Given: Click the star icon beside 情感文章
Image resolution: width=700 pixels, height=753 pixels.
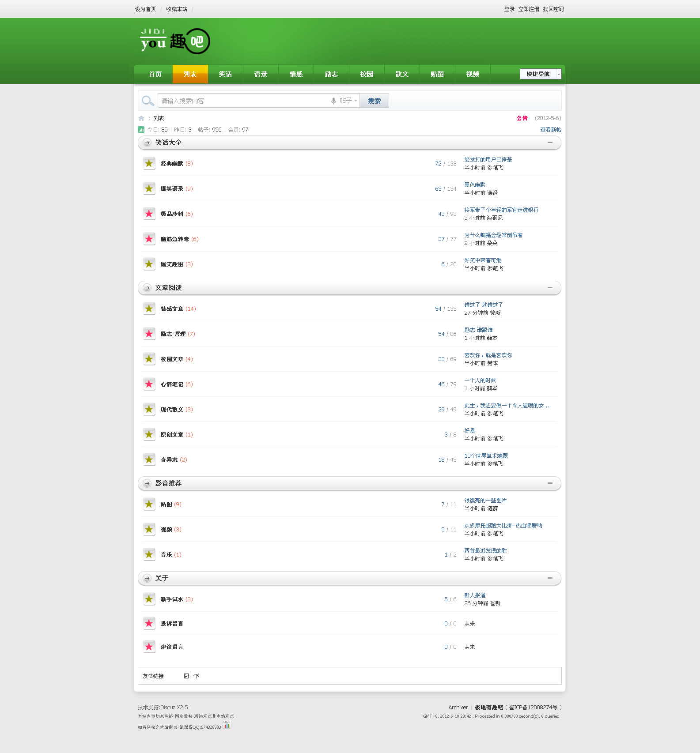Looking at the screenshot, I should (149, 309).
